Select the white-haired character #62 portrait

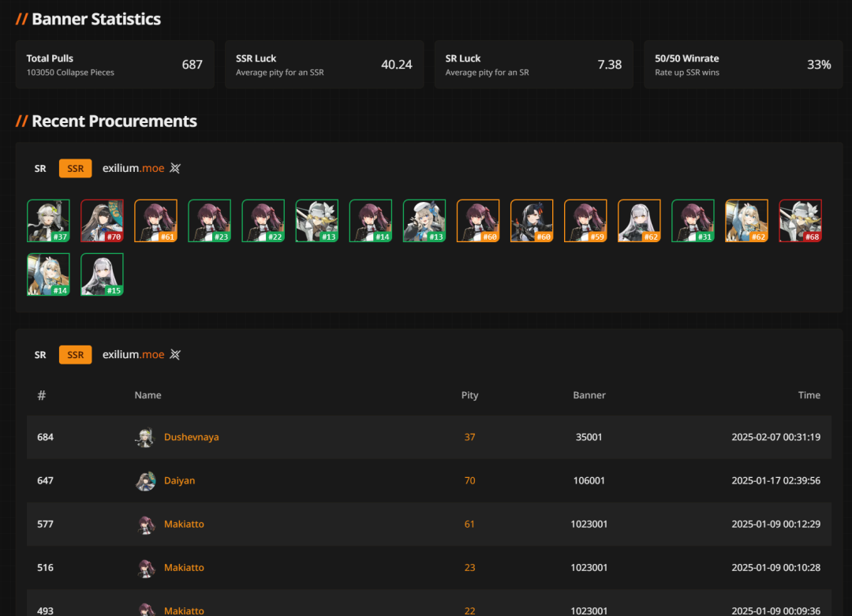point(640,221)
